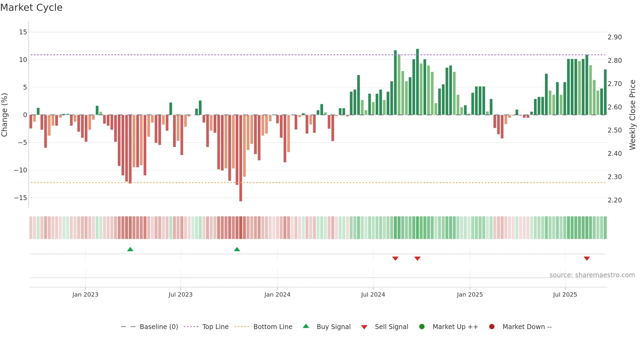Screen dimensions: 644x362
Task: Select the second sell signal marker in 2024
Action: [417, 258]
